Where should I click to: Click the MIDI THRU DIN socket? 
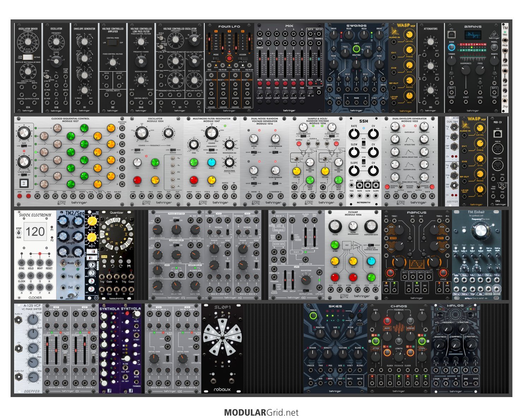point(498,165)
